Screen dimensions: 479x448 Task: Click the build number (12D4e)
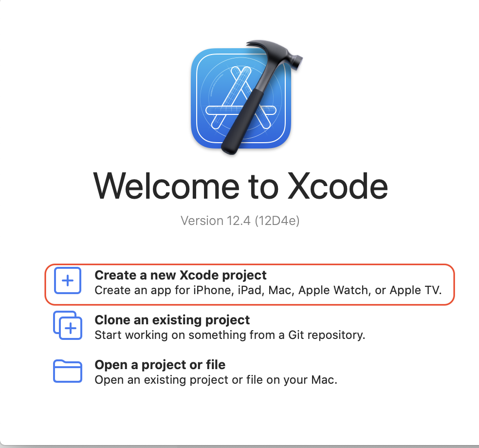[x=277, y=221]
